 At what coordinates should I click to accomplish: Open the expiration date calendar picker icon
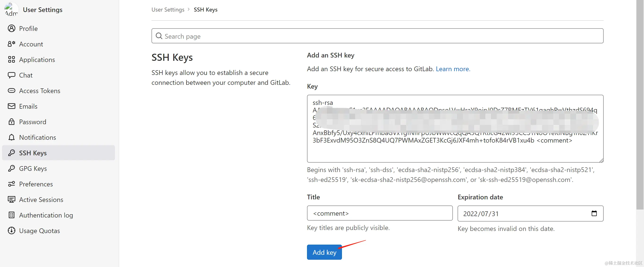click(594, 213)
